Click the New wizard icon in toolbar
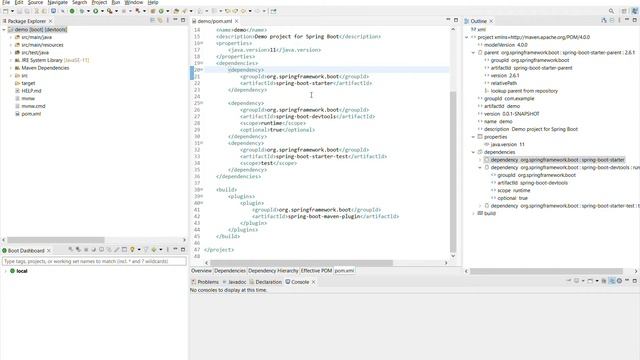 (x=5, y=11)
